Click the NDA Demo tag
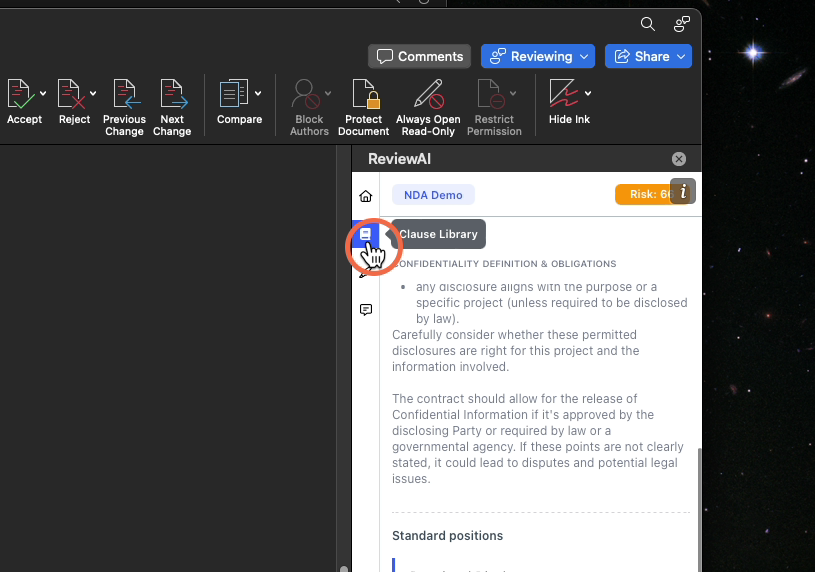 [433, 195]
